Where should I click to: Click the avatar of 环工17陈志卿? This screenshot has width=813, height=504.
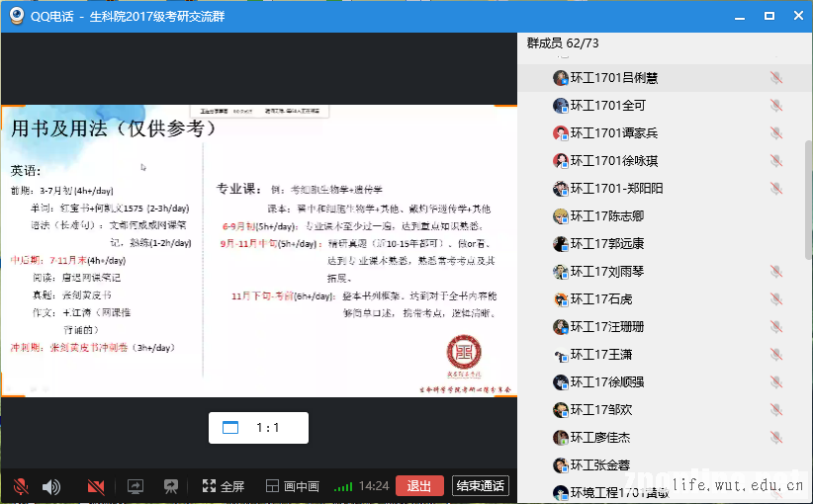click(560, 216)
